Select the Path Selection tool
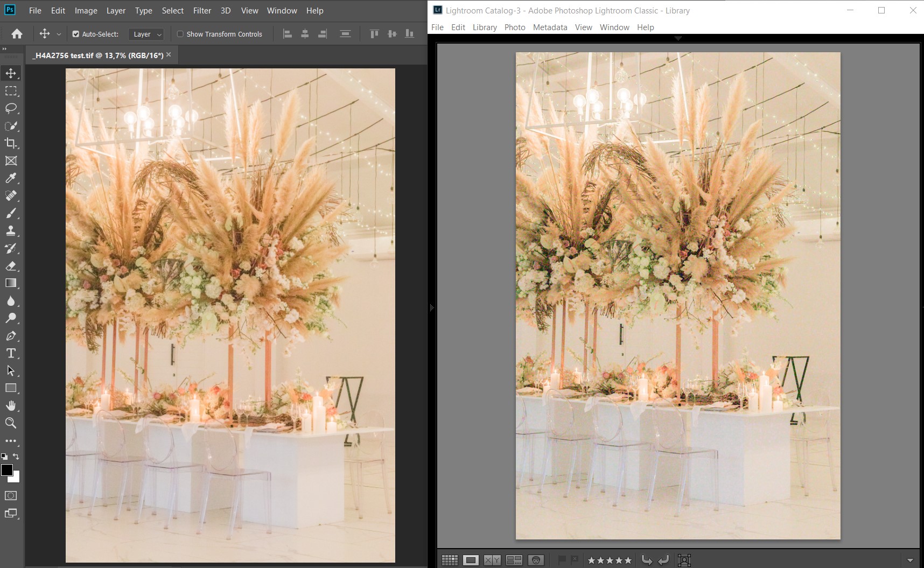The image size is (924, 568). (x=11, y=371)
